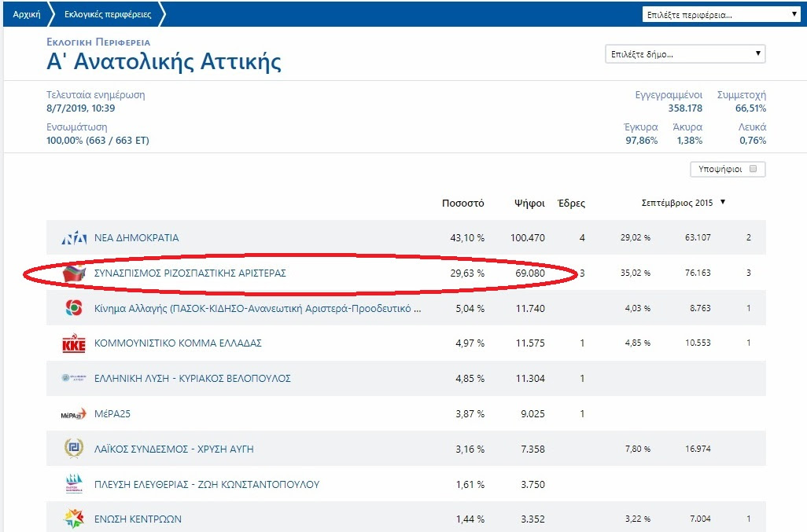
Task: Click the 35,02 % value from 2015
Action: coord(635,273)
